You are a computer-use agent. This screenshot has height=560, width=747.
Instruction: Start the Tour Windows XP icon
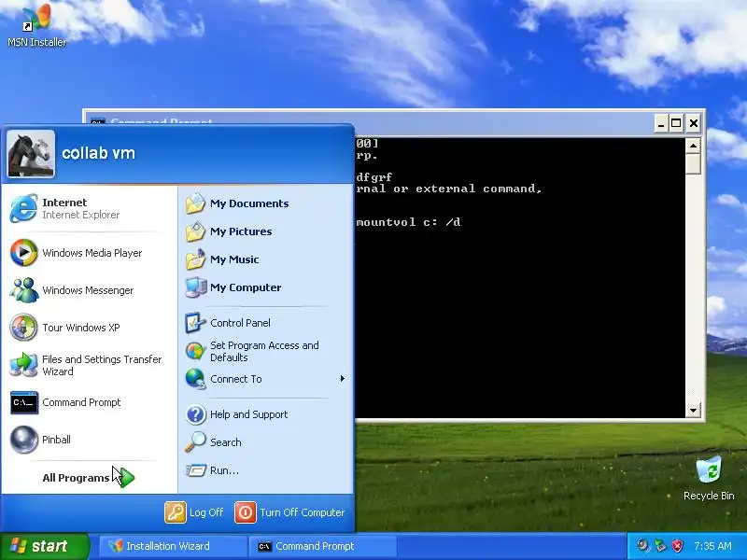coord(24,328)
